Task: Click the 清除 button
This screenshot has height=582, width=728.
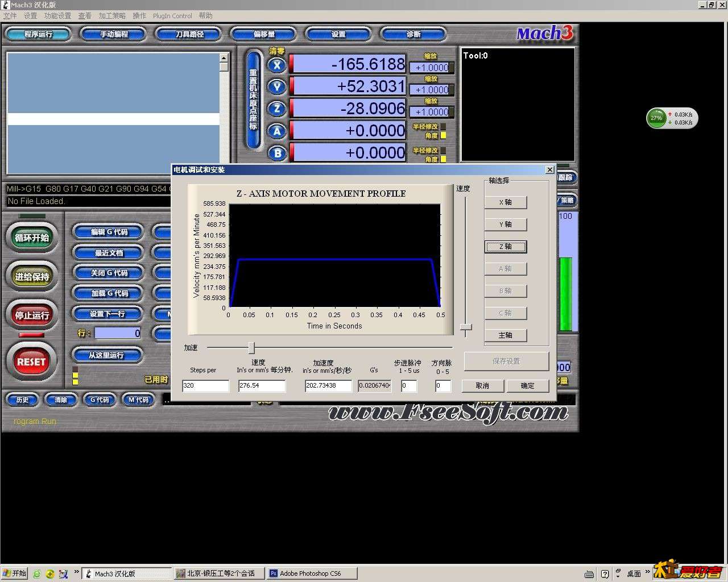Action: (61, 400)
